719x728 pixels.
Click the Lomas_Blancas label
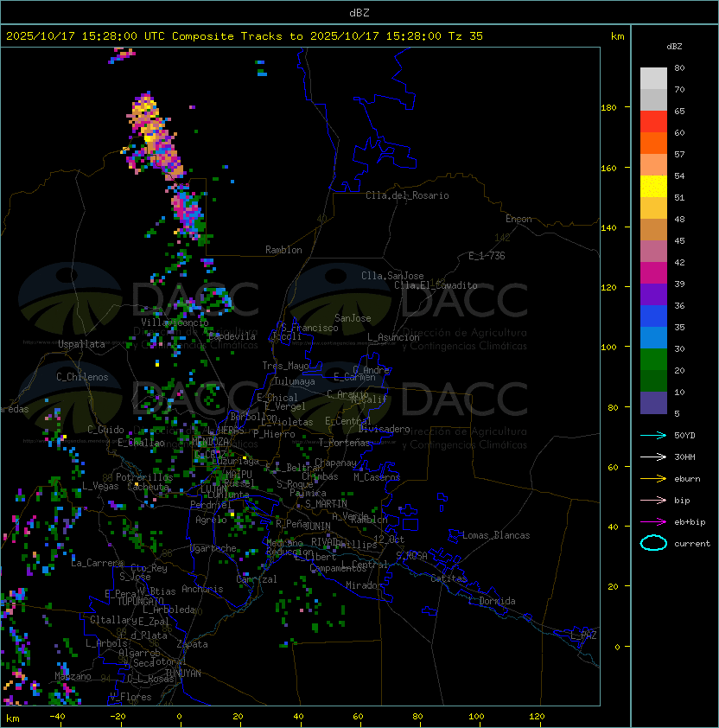(496, 535)
